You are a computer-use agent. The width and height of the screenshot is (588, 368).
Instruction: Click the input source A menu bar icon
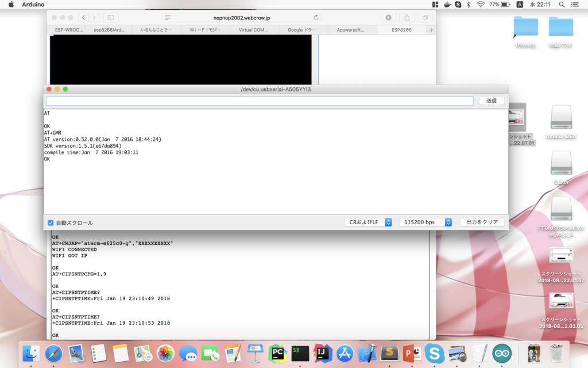520,5
